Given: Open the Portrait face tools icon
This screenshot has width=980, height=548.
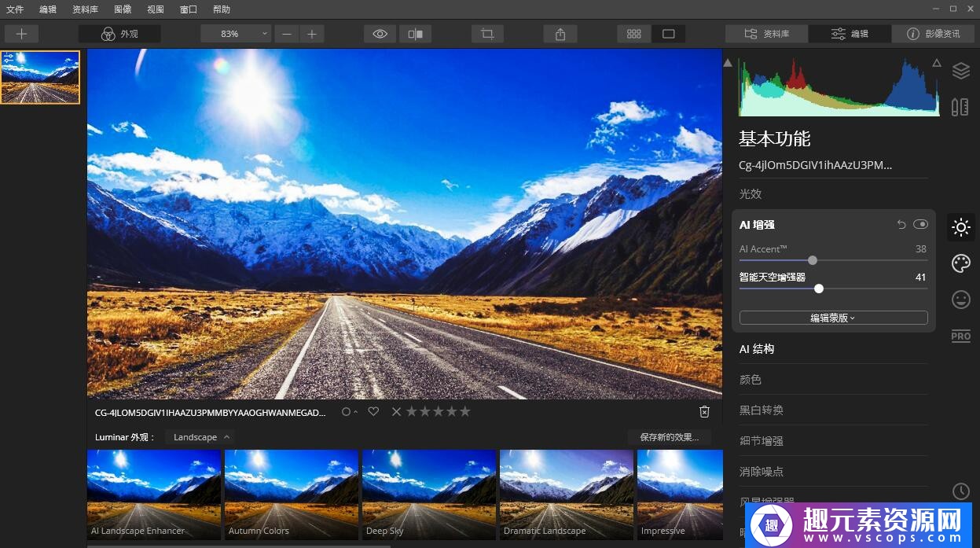Looking at the screenshot, I should click(x=960, y=300).
